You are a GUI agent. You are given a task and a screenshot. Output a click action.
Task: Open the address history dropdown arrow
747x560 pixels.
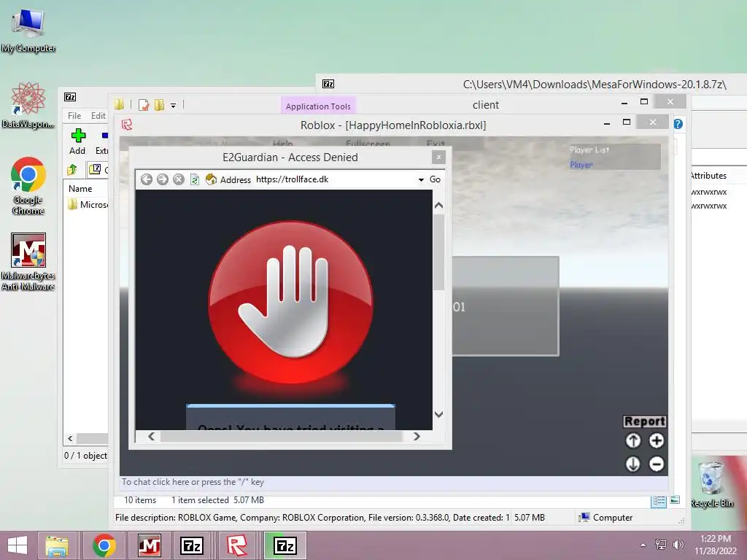(x=421, y=180)
